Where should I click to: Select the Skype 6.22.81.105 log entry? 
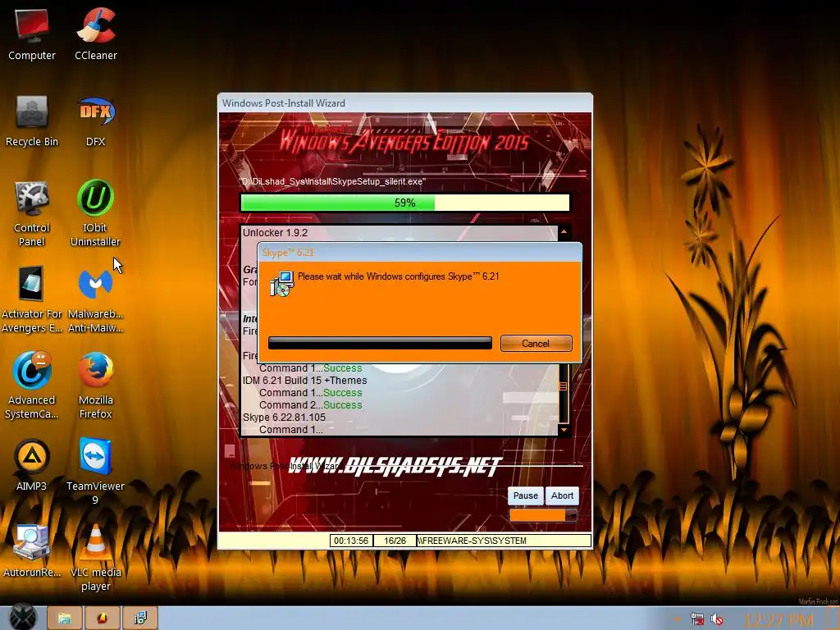284,418
